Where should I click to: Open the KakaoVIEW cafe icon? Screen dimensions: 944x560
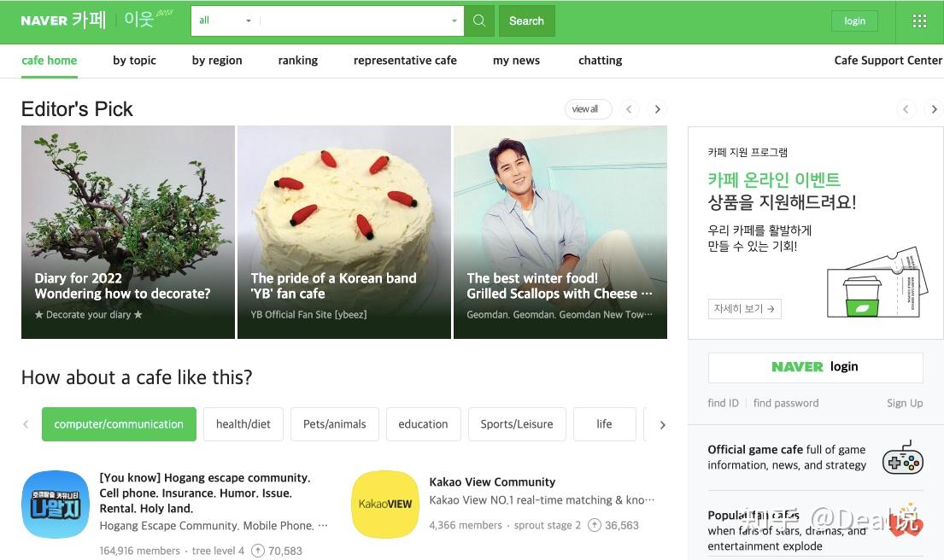point(385,505)
